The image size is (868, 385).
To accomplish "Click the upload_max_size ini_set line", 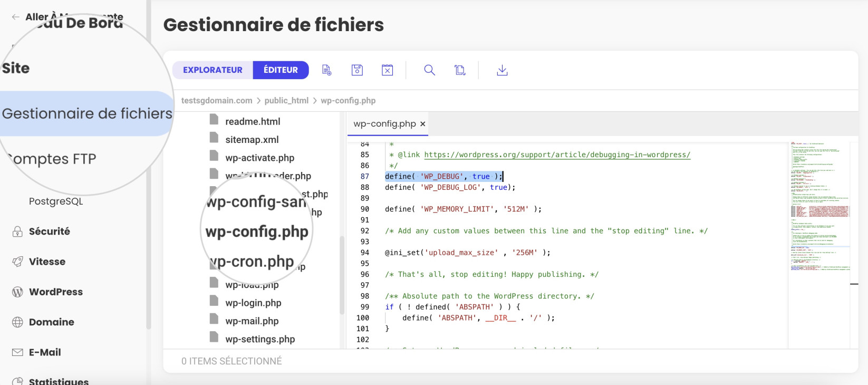I will [467, 253].
